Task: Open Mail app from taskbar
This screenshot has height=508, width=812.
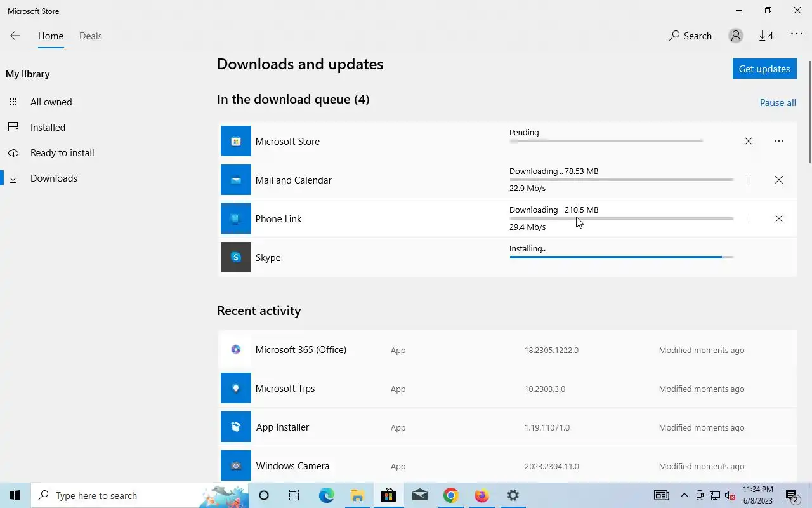Action: click(419, 495)
